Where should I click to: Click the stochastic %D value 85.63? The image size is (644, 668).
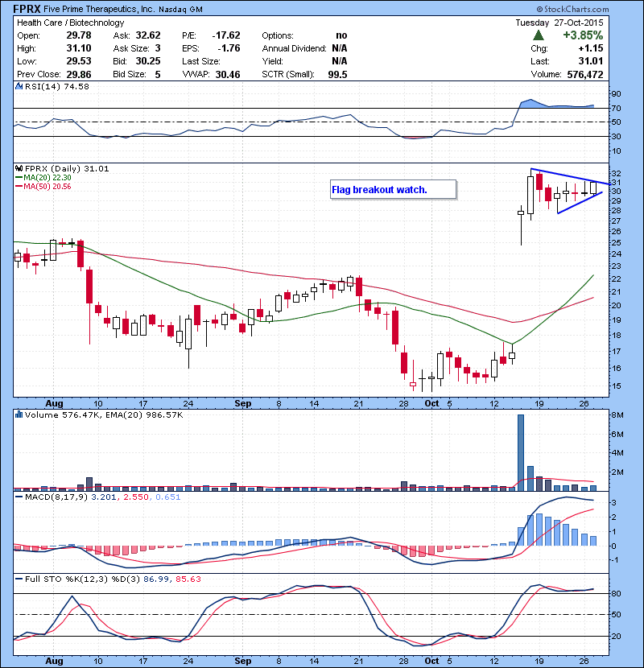(188, 579)
